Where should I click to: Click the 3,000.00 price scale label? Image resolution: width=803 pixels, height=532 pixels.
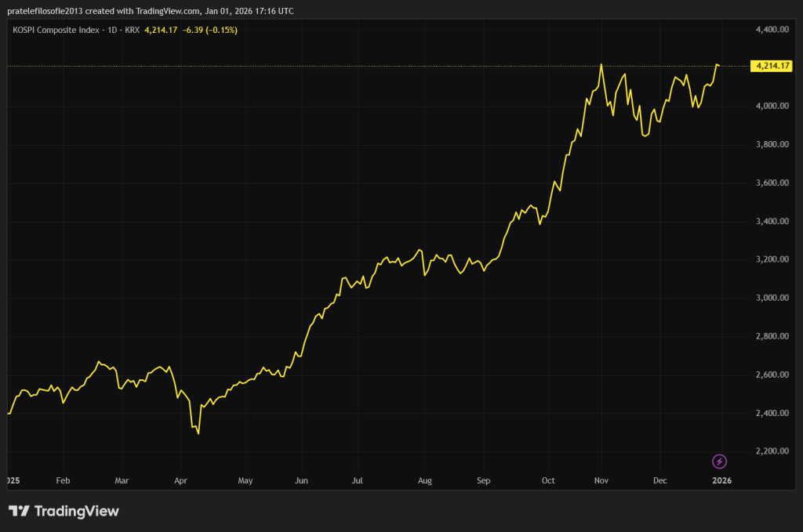[771, 298]
